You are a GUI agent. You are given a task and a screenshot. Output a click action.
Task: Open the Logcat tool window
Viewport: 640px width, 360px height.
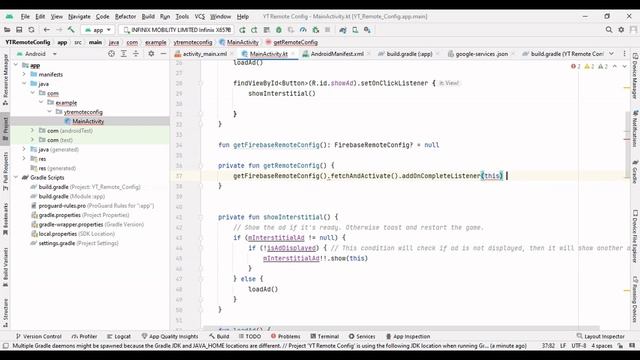tap(119, 336)
